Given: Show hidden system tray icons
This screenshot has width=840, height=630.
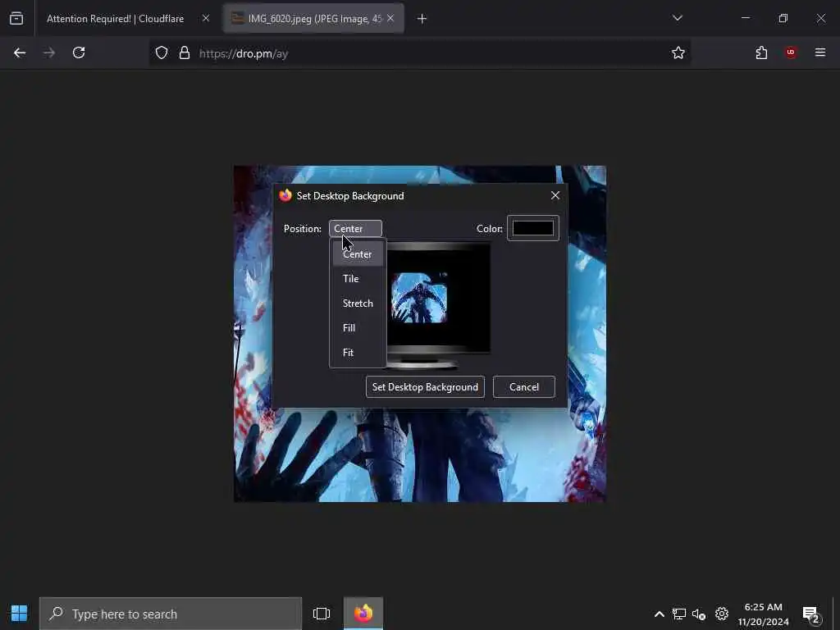Looking at the screenshot, I should tap(660, 614).
